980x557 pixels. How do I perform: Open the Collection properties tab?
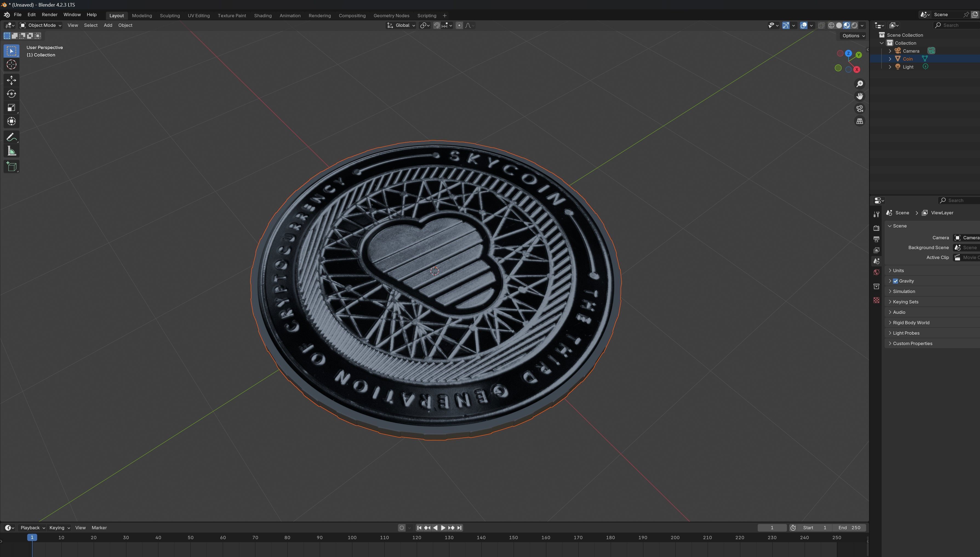[876, 286]
